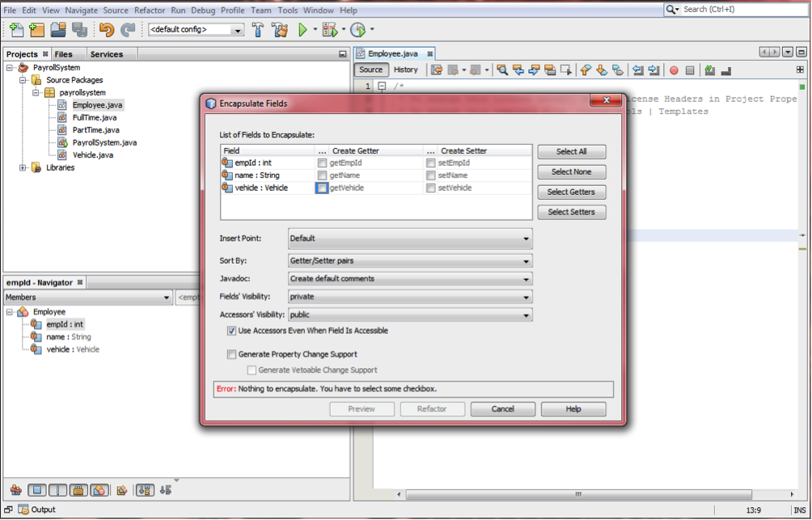Click the Open Project toolbar icon

coord(58,30)
